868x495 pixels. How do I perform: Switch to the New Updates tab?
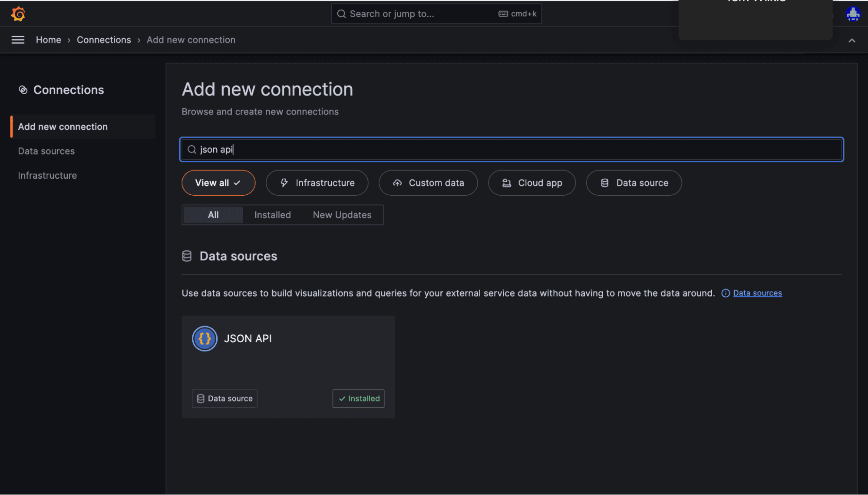(x=342, y=215)
